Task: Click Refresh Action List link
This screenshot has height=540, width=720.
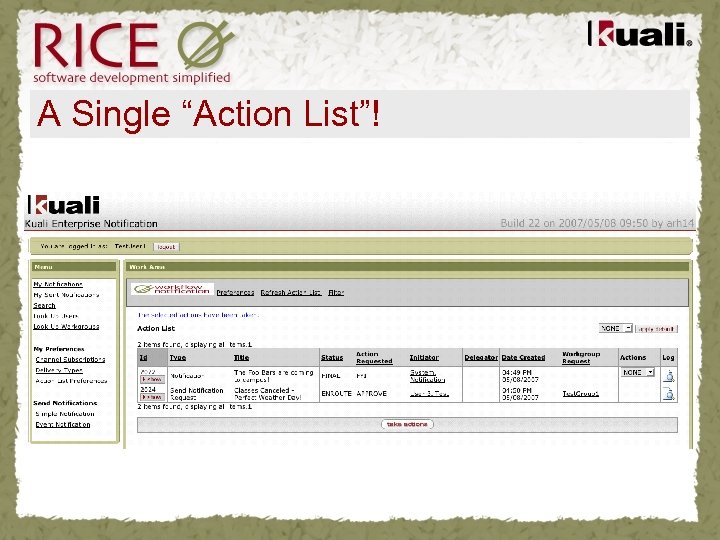Action: click(291, 292)
